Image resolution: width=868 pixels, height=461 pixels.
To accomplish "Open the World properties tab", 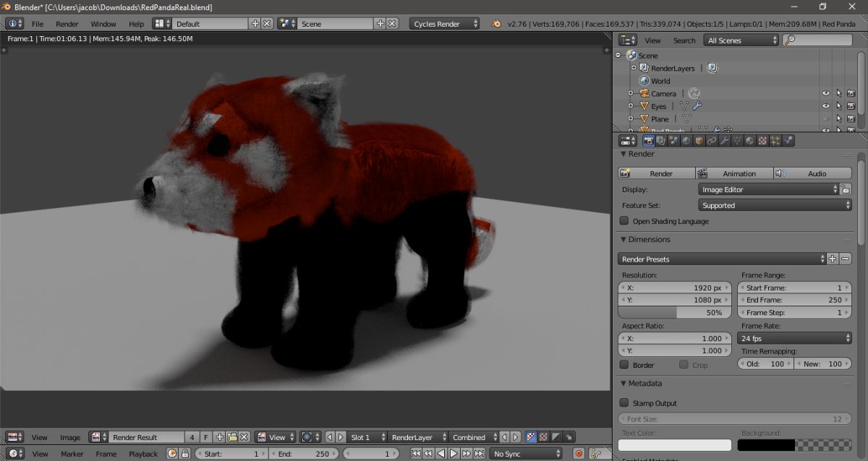I will tap(686, 141).
